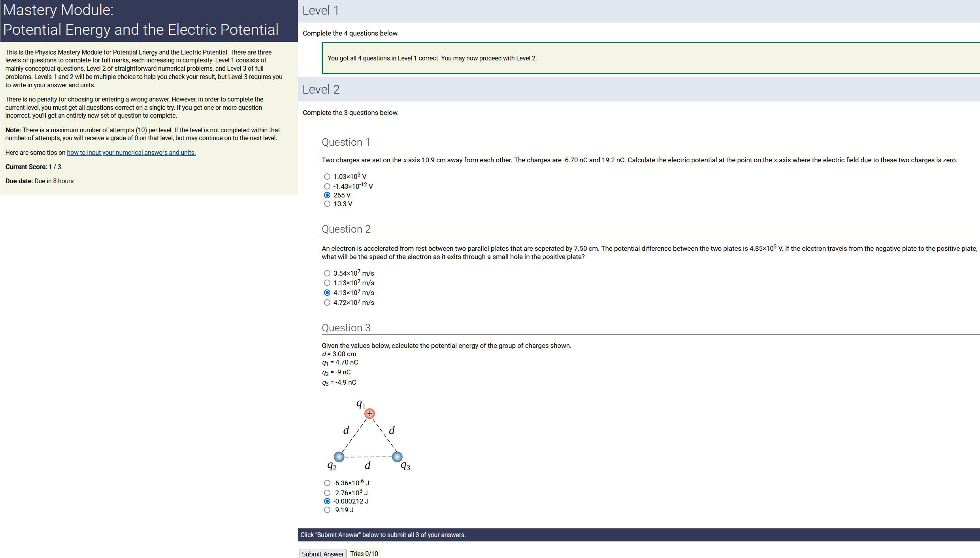
Task: Select -6.36×10⁻⁶ J for Question 3
Action: coord(327,483)
